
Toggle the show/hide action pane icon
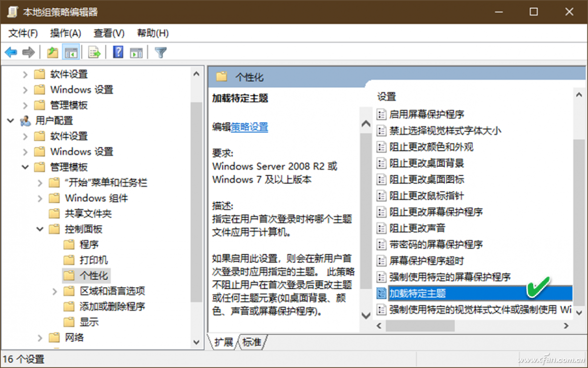pyautogui.click(x=136, y=52)
